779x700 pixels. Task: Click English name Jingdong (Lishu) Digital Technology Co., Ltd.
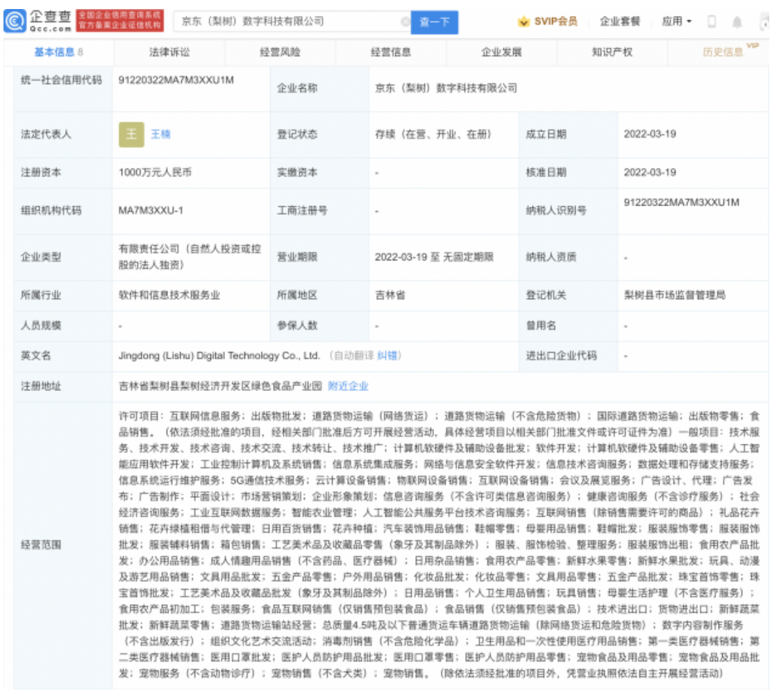click(x=219, y=356)
